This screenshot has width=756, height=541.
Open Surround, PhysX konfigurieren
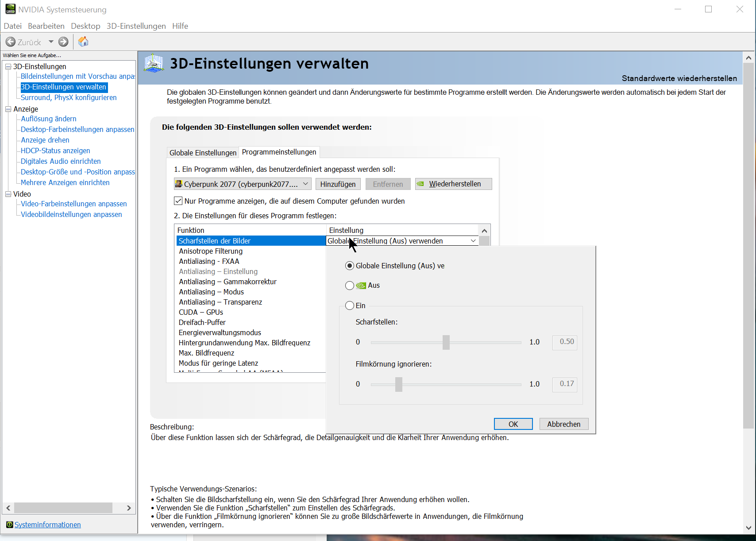(x=69, y=97)
